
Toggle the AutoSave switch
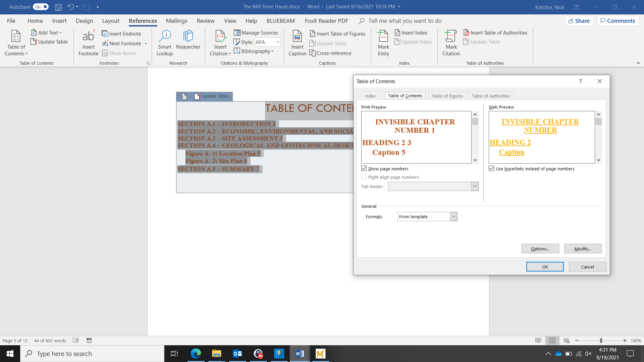click(41, 7)
